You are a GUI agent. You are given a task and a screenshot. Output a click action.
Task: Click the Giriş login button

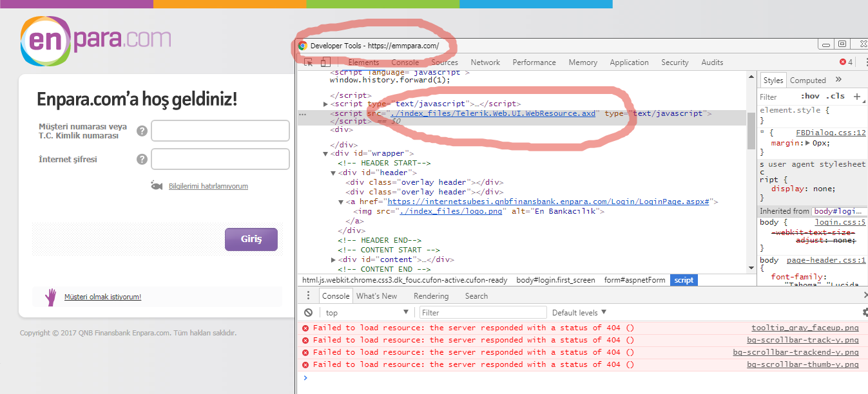click(251, 239)
